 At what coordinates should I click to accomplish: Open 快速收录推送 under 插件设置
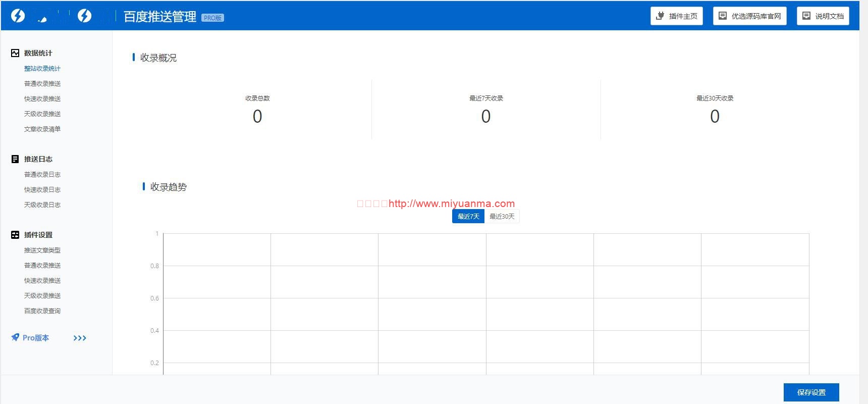click(x=42, y=281)
